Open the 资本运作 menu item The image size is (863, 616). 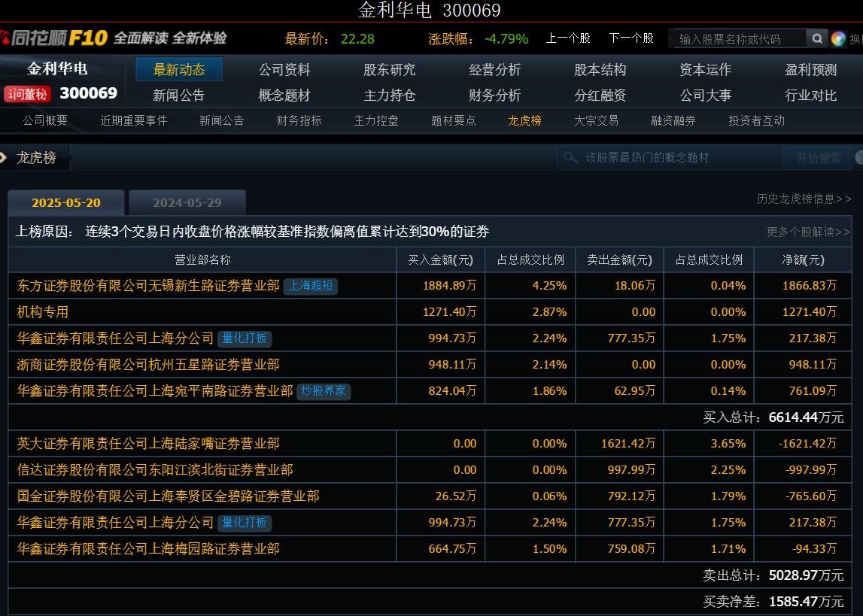pos(706,70)
